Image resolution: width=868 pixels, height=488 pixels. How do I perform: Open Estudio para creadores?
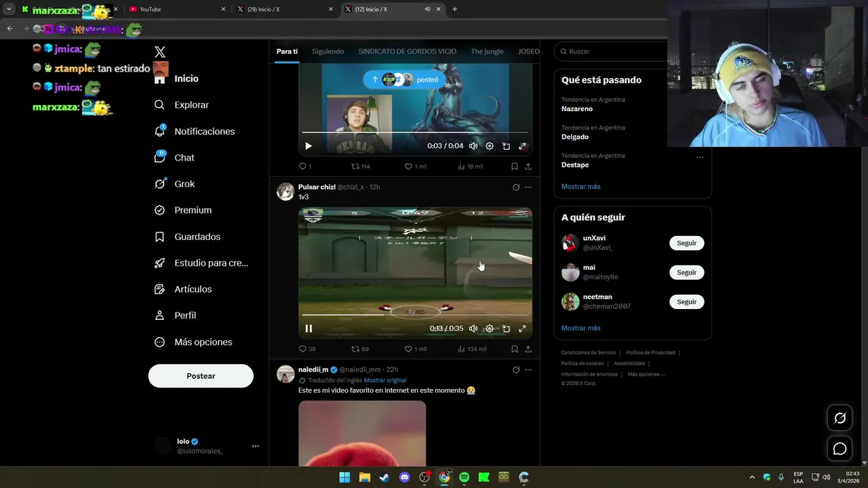click(201, 263)
